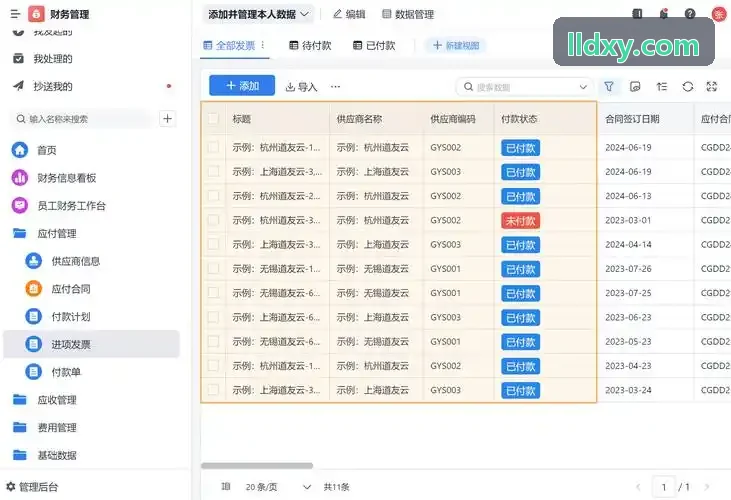The width and height of the screenshot is (731, 500).
Task: Open the 我处理的 inbox icon
Action: coord(18,59)
